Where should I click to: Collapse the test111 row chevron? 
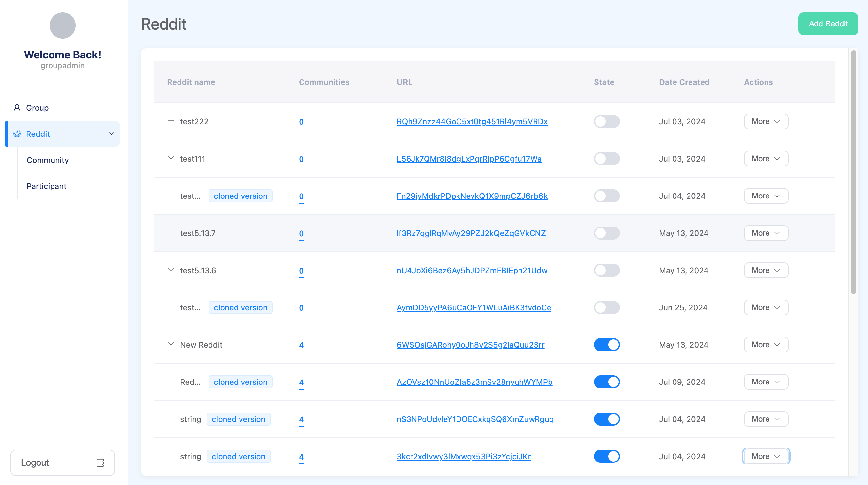171,158
